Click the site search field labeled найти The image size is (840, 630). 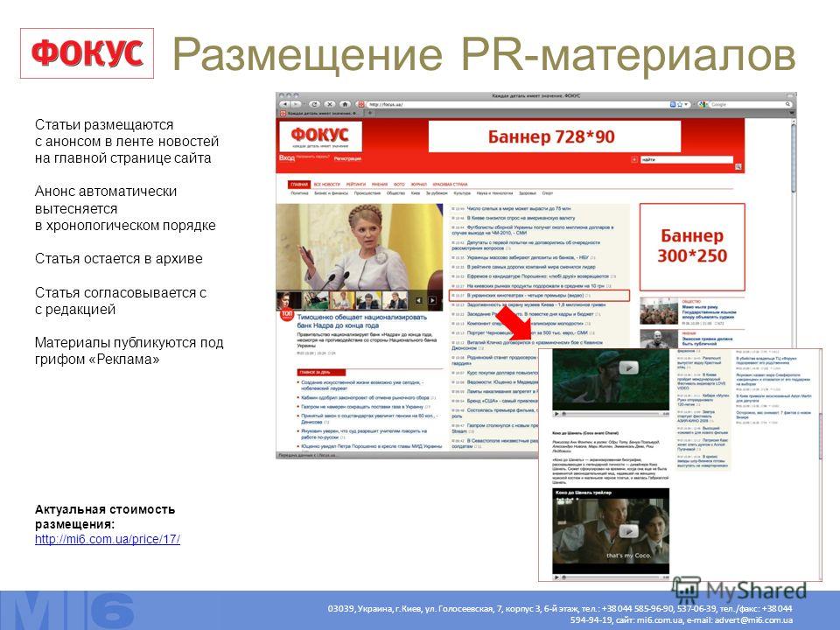tap(686, 159)
